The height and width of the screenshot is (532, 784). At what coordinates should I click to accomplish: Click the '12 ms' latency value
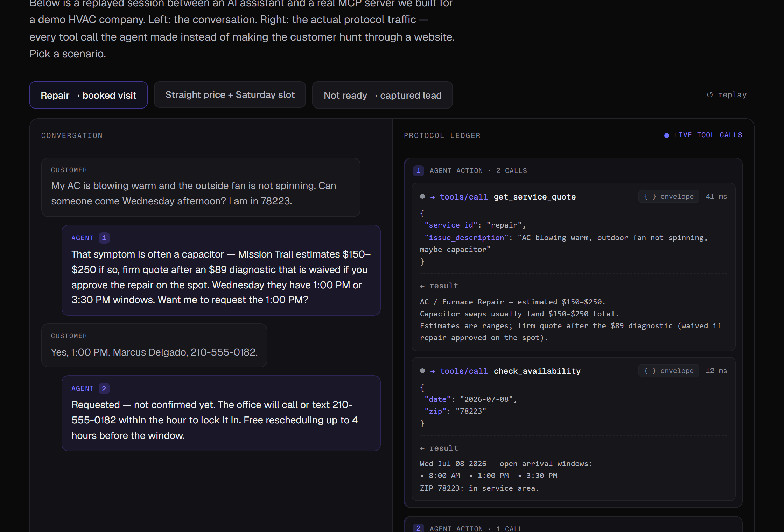tap(716, 371)
